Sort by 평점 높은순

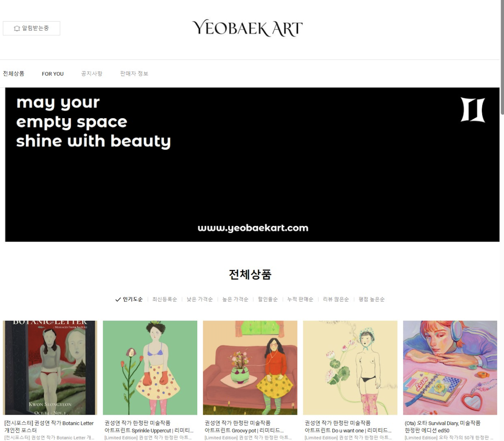(x=371, y=299)
